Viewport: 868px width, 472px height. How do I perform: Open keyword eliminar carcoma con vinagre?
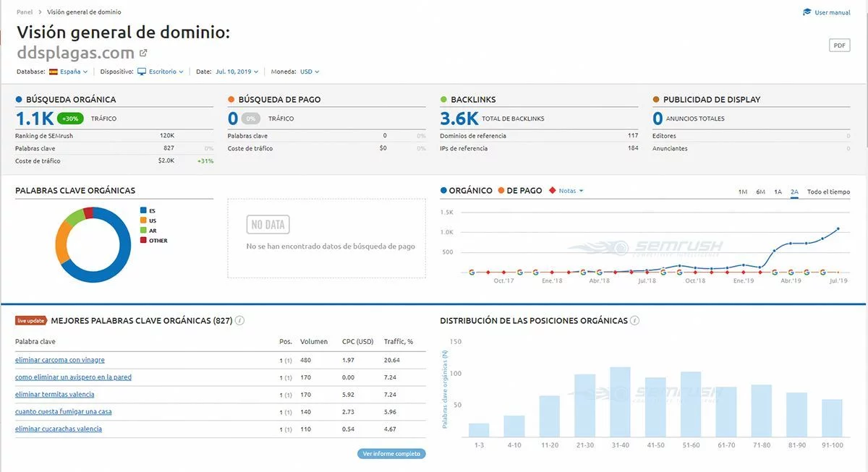tap(60, 360)
